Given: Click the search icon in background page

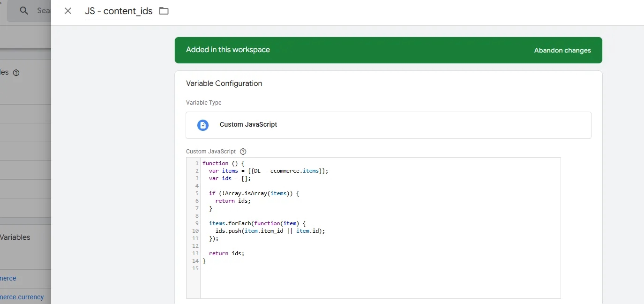Looking at the screenshot, I should coord(24,11).
